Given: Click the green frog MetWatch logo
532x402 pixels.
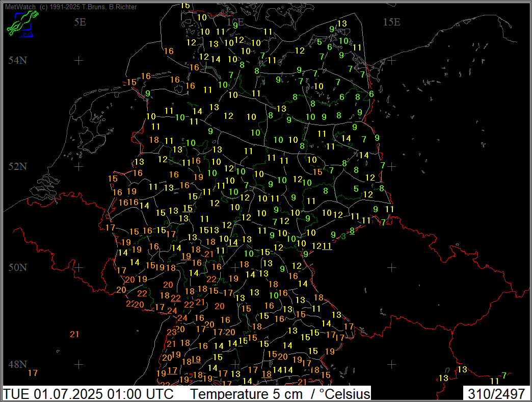Looking at the screenshot, I should (x=22, y=23).
